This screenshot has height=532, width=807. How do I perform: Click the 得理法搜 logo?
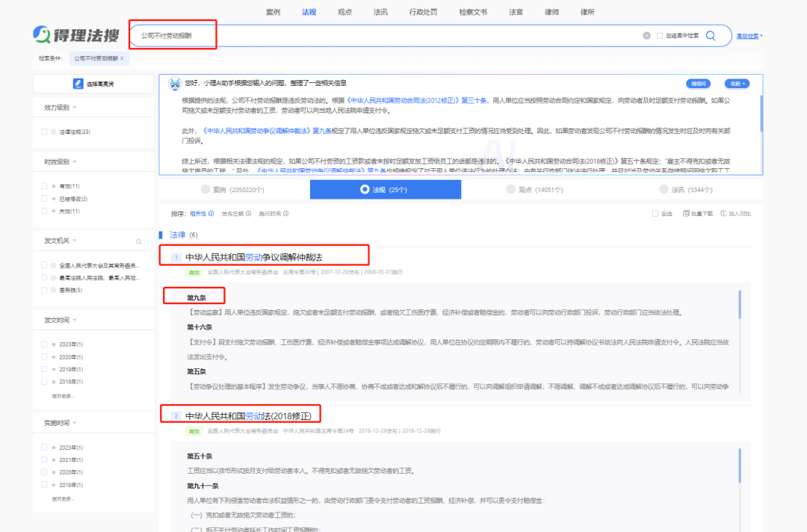point(75,35)
